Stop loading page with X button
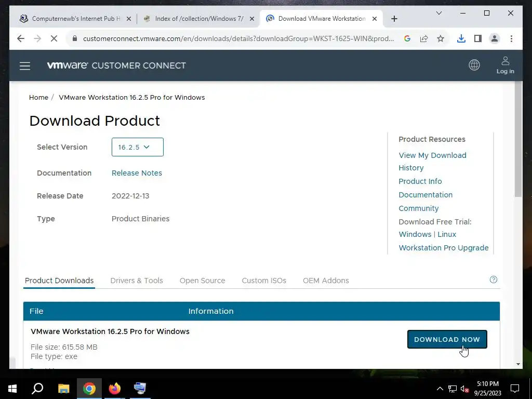The width and height of the screenshot is (532, 399). point(54,38)
